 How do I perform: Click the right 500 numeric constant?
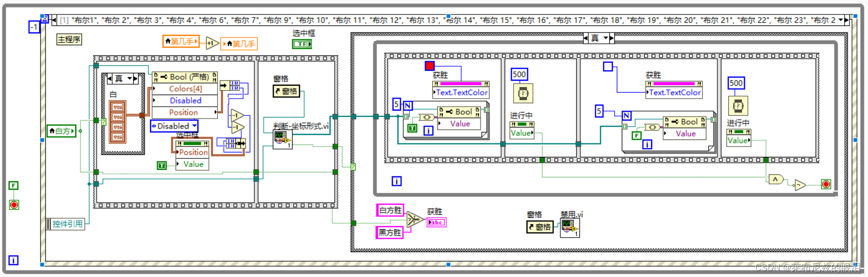736,83
